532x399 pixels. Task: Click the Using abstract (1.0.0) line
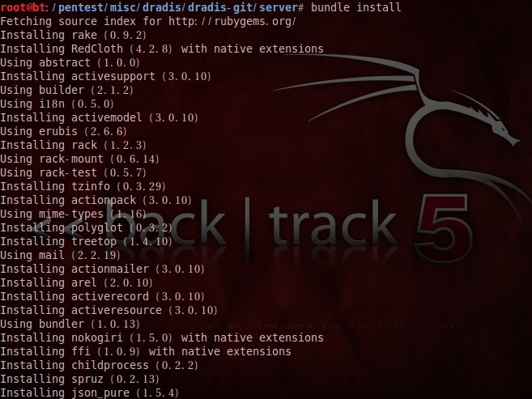point(70,62)
